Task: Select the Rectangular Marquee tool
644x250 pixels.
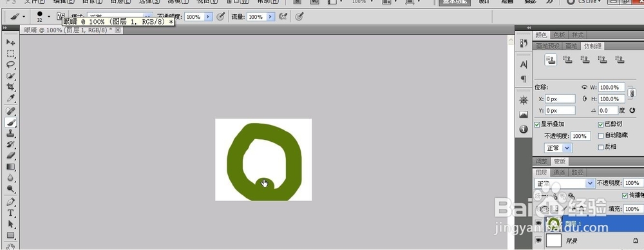Action: pyautogui.click(x=11, y=54)
